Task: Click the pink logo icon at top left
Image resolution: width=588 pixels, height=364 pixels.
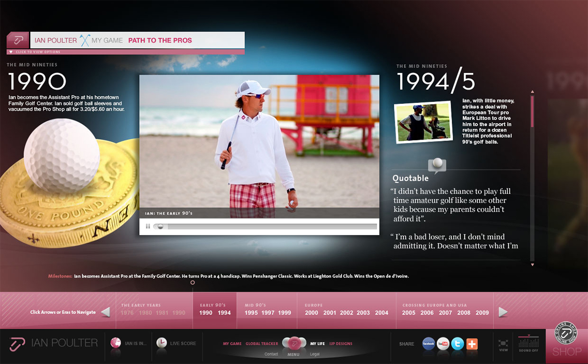Action: coord(18,40)
